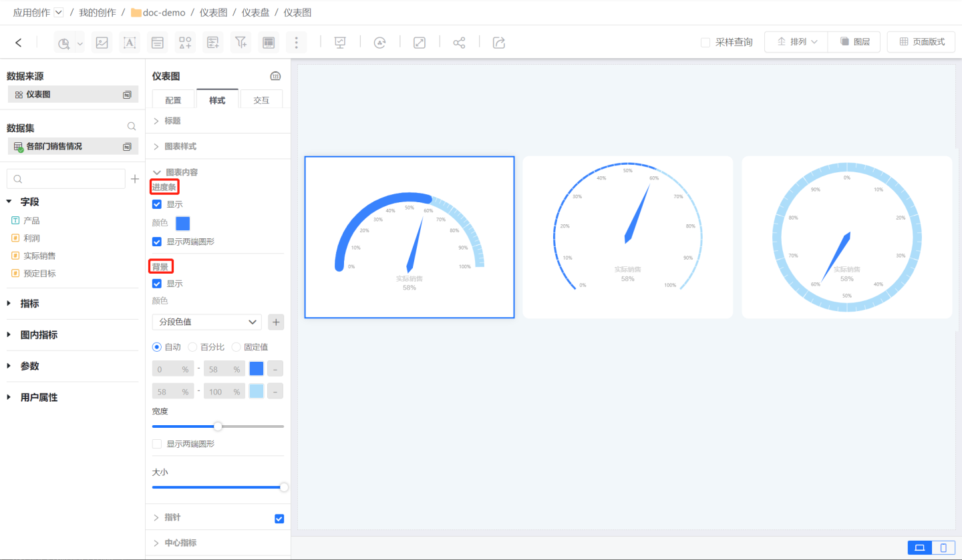Enable the 采样查询 checkbox

tap(705, 42)
